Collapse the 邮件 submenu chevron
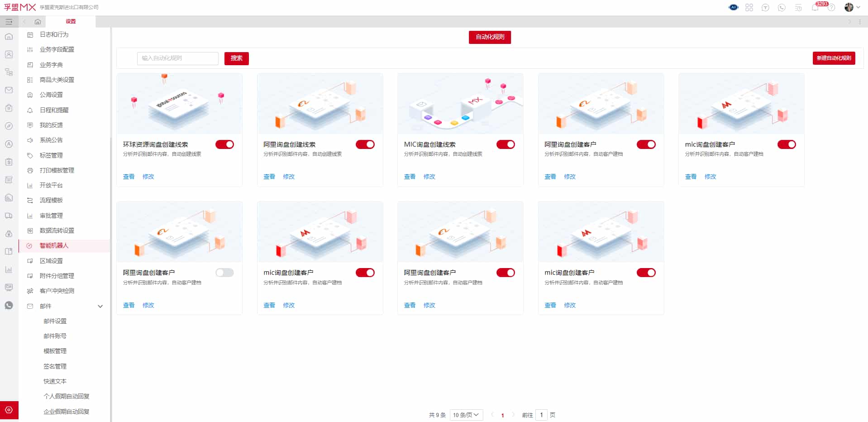Viewport: 868px width, 422px height. (100, 307)
